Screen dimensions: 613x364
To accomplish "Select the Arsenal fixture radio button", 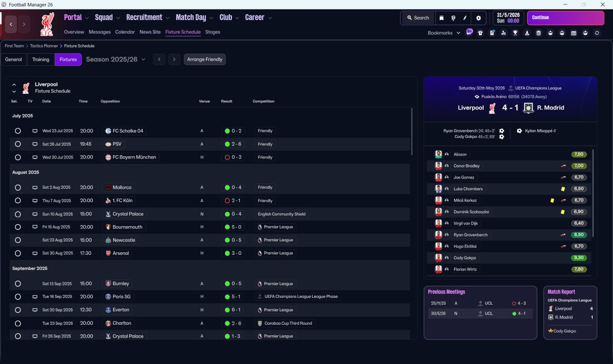I will pos(18,253).
